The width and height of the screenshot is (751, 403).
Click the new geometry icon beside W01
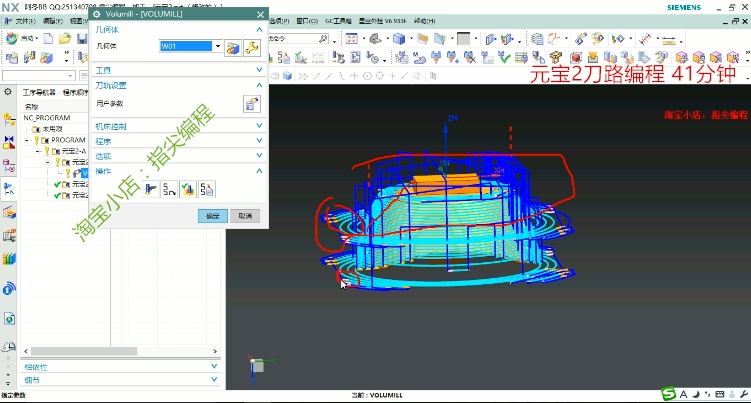point(233,46)
